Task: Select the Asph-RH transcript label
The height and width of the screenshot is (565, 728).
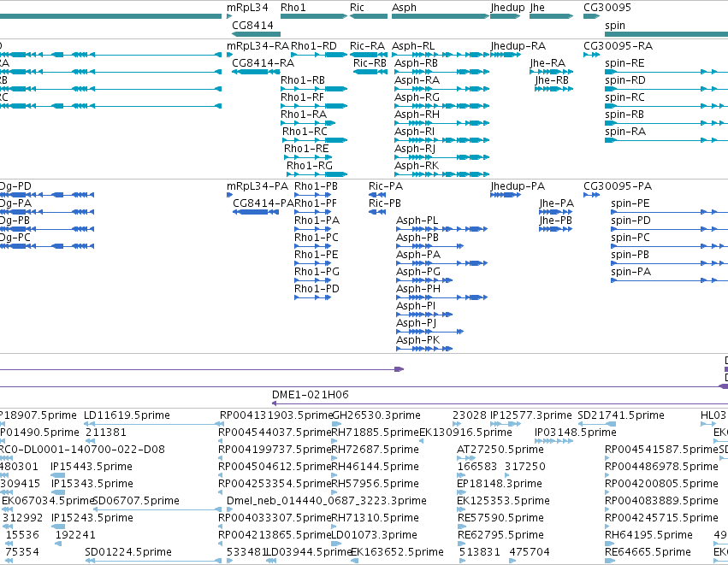Action: pos(417,115)
